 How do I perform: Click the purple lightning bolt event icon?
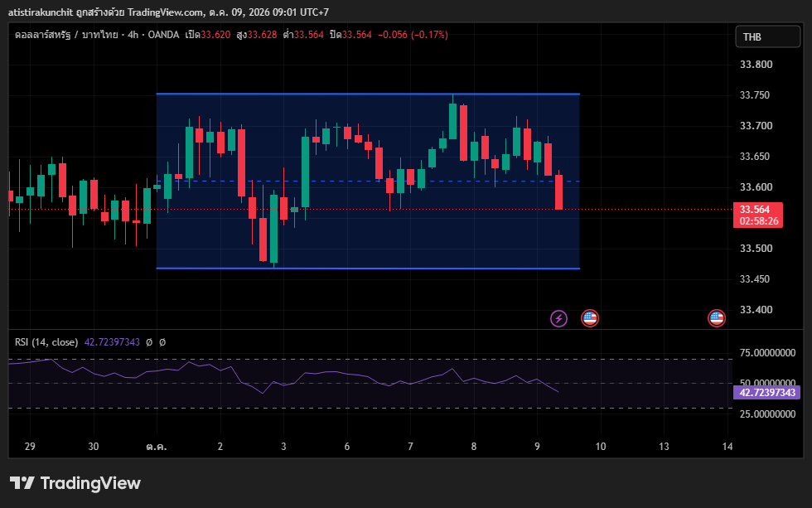[x=558, y=318]
